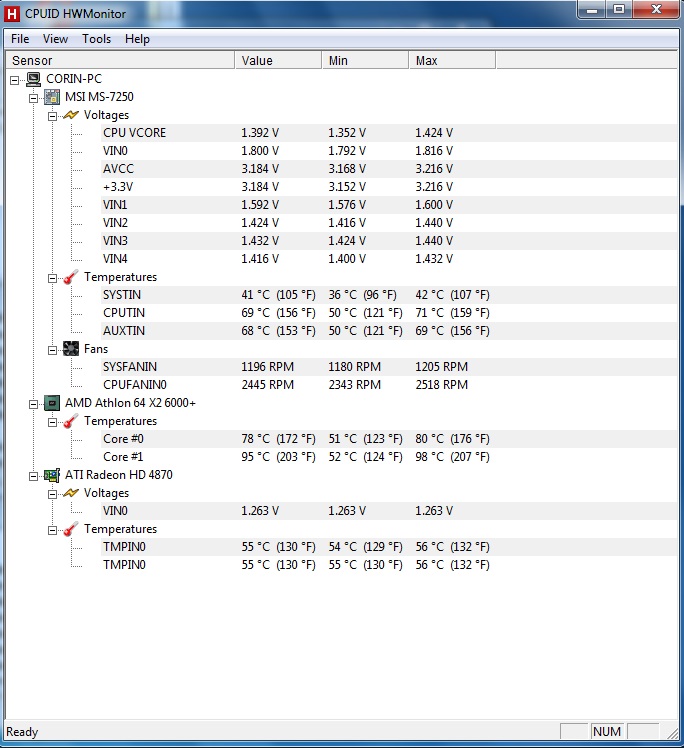Click the Fans fan icon
Viewport: 684px width, 748px height.
click(71, 349)
